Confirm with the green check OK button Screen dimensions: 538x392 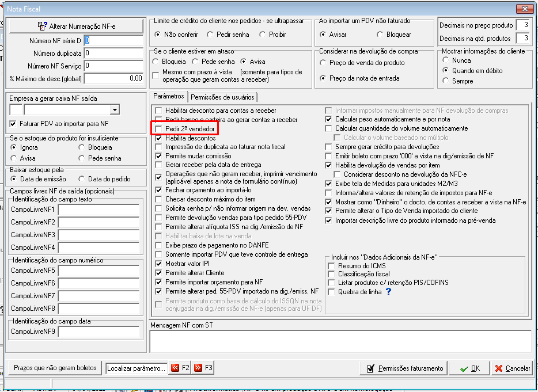coord(469,368)
